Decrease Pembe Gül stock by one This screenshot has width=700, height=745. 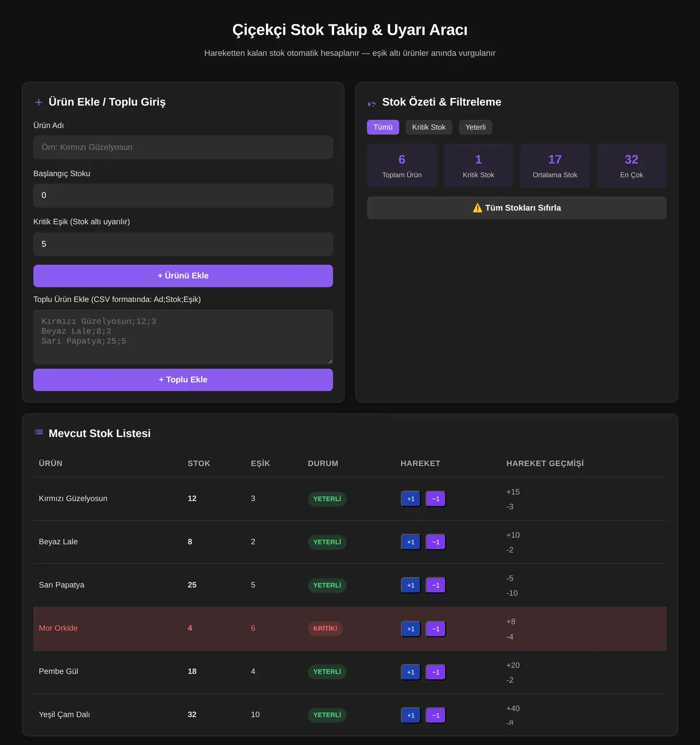[436, 672]
